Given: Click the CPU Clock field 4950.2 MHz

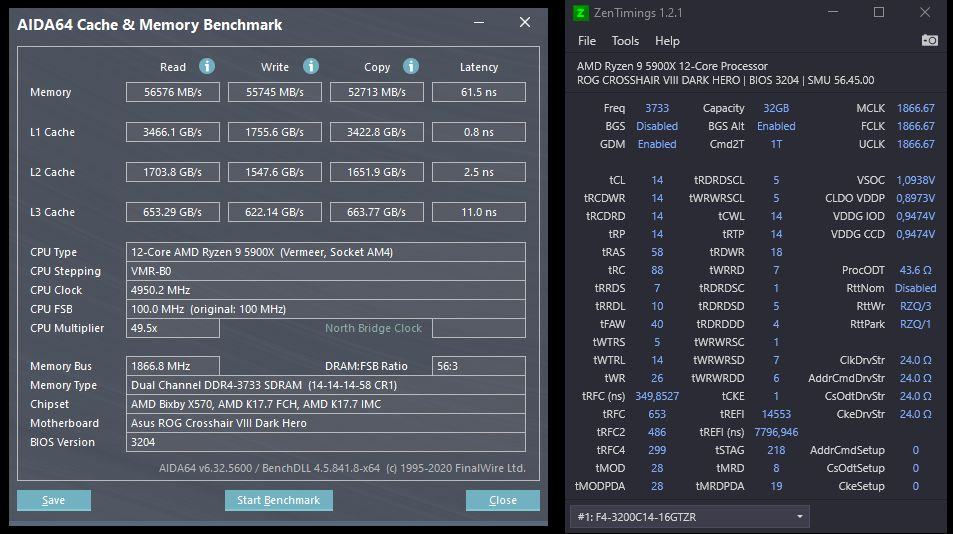Looking at the screenshot, I should pyautogui.click(x=326, y=290).
